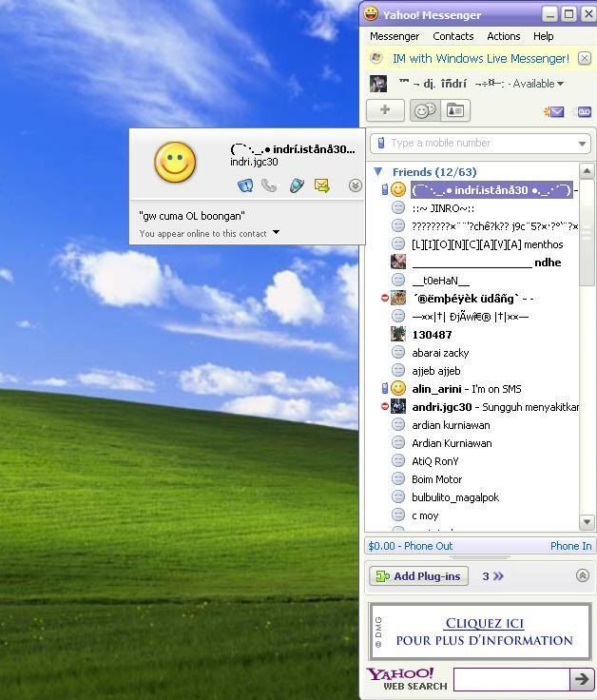
Task: Click the Yahoo! Web Search logo
Action: pos(407,679)
